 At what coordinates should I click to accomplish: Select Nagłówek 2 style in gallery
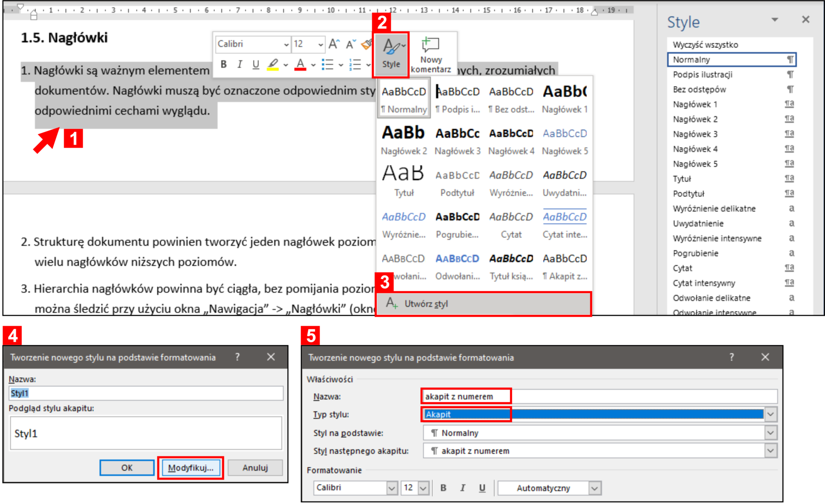coord(404,140)
